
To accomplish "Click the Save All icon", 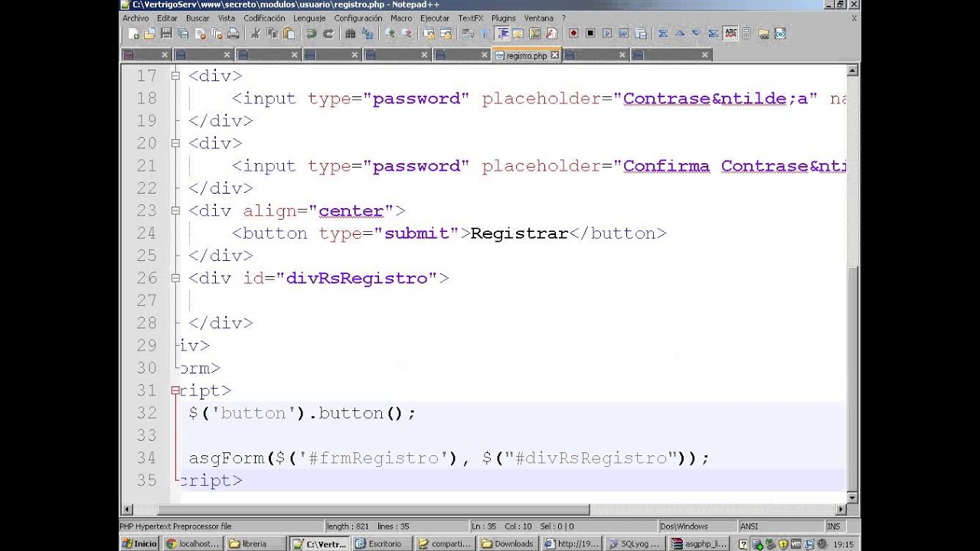I will pyautogui.click(x=183, y=34).
